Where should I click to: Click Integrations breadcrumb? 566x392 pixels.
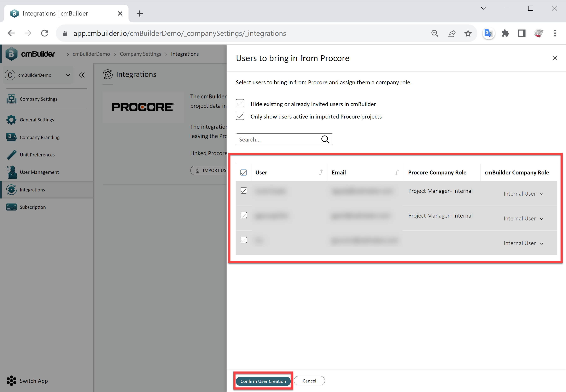tap(185, 54)
